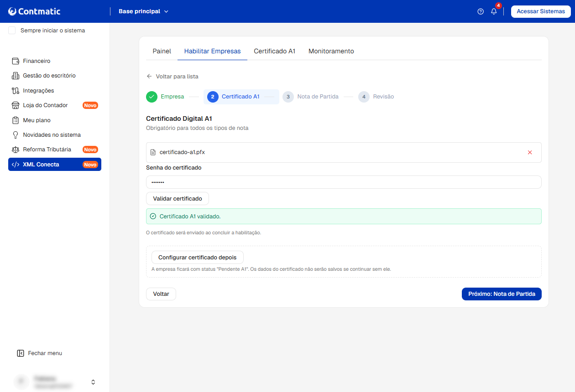Click the green Empresa step checkmark
The width and height of the screenshot is (575, 392).
pyautogui.click(x=152, y=97)
